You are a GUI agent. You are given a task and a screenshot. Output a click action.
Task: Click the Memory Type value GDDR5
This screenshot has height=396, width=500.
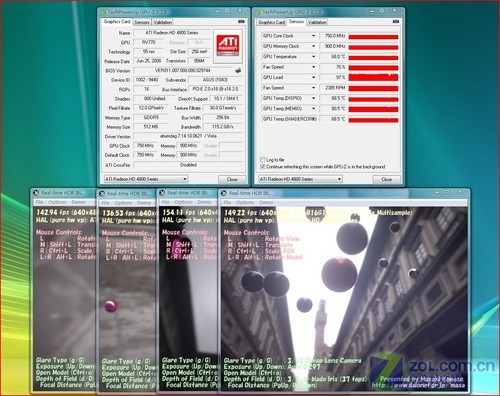coord(151,118)
